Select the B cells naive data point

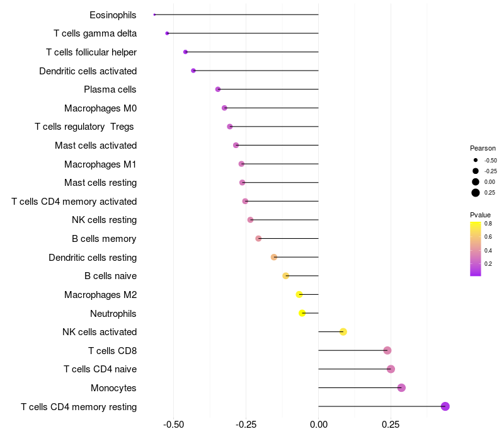tap(286, 276)
